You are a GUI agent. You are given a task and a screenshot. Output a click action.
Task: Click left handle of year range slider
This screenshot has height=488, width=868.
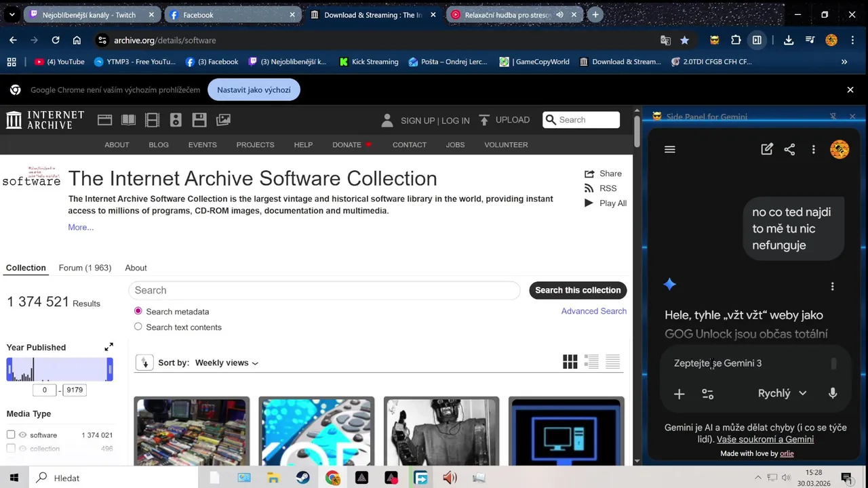[9, 370]
